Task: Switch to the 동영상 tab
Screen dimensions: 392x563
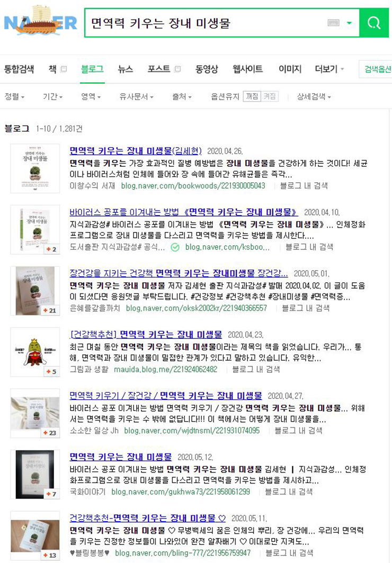Action: (207, 68)
